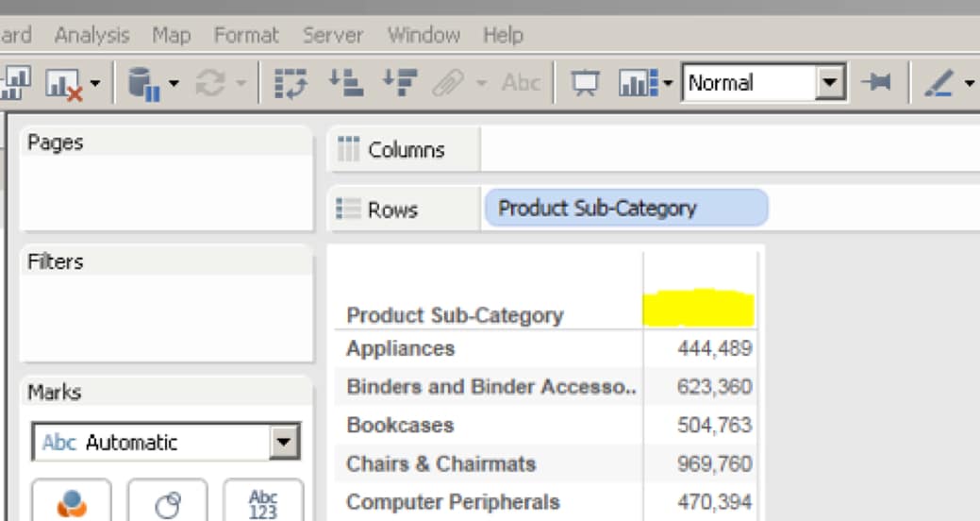Click the Size button in Marks card
This screenshot has height=521, width=980.
pos(167,503)
